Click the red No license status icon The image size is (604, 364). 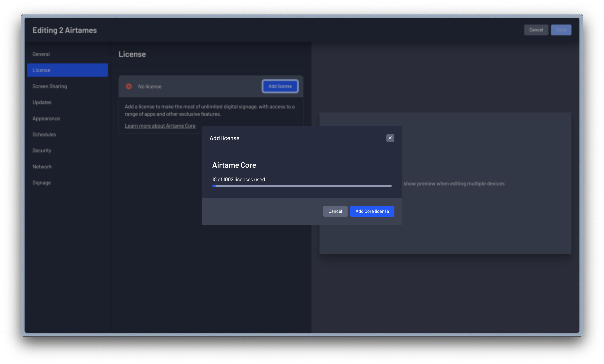129,86
